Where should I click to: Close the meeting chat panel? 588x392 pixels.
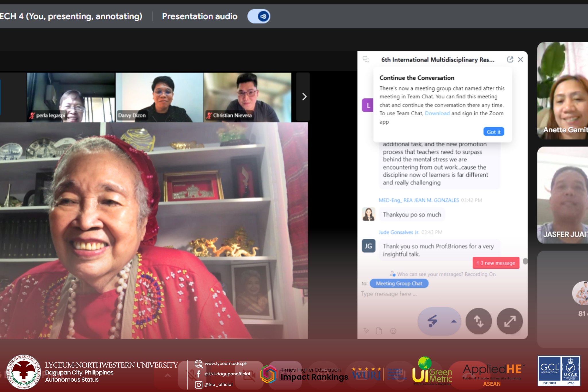click(x=521, y=59)
